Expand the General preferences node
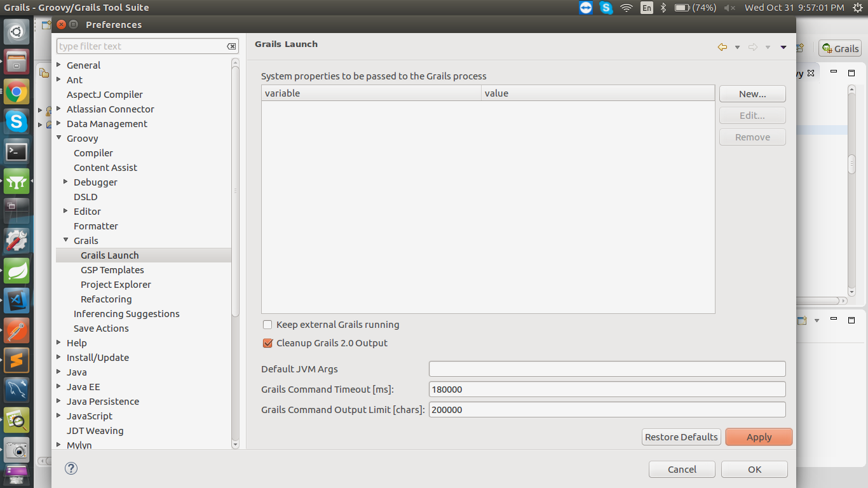Image resolution: width=868 pixels, height=488 pixels. pos(59,65)
